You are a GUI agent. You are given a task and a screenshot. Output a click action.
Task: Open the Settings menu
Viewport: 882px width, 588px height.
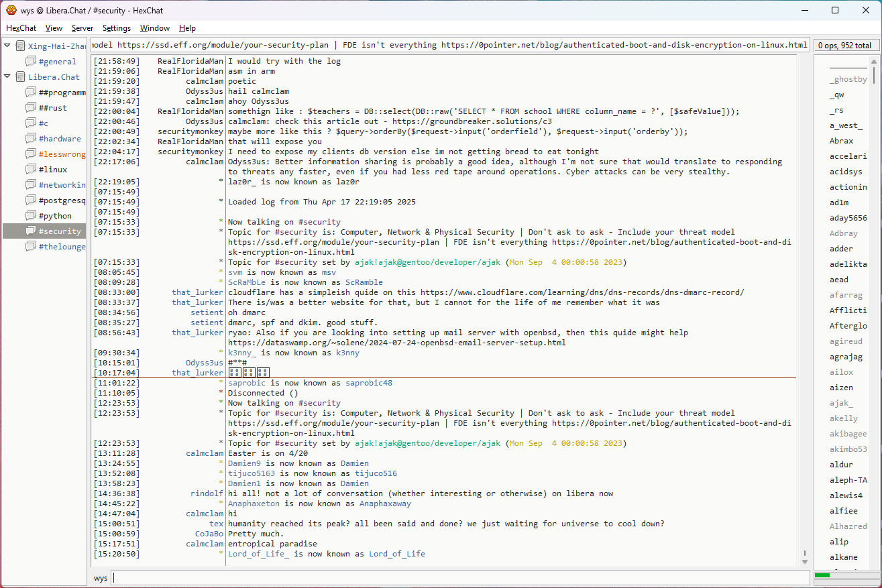(x=117, y=28)
